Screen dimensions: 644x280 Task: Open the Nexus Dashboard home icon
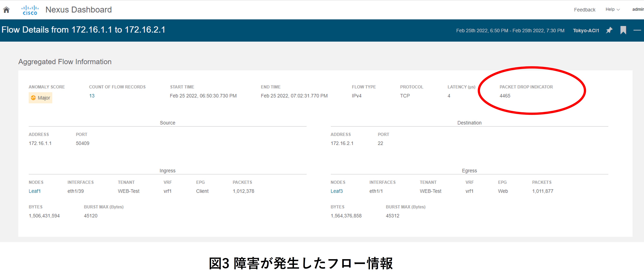[x=6, y=10]
